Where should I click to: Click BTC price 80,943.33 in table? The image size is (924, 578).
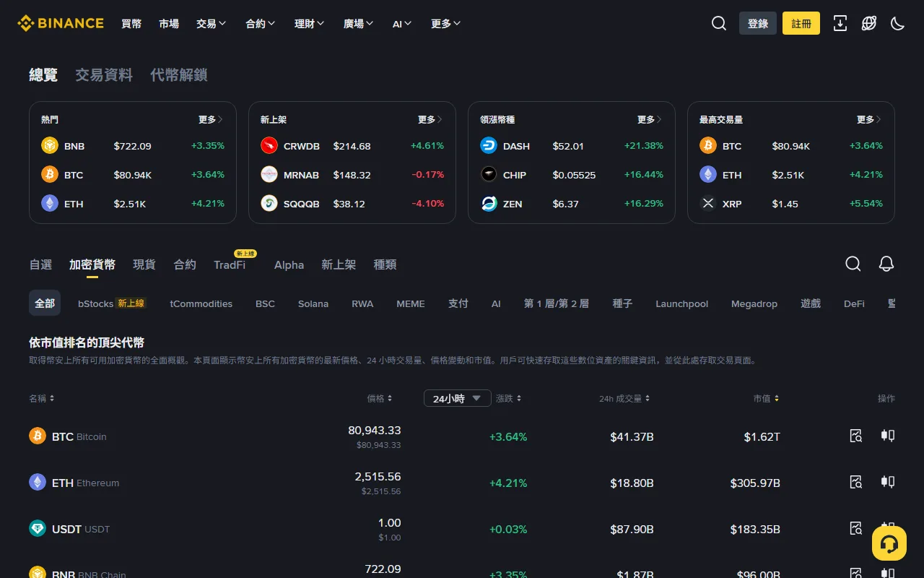(x=374, y=430)
